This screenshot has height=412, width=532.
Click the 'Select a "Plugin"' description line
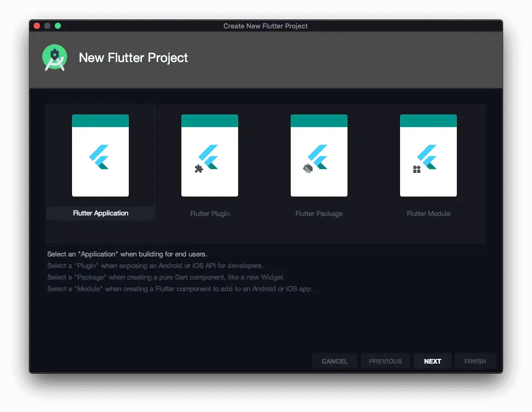pos(155,265)
